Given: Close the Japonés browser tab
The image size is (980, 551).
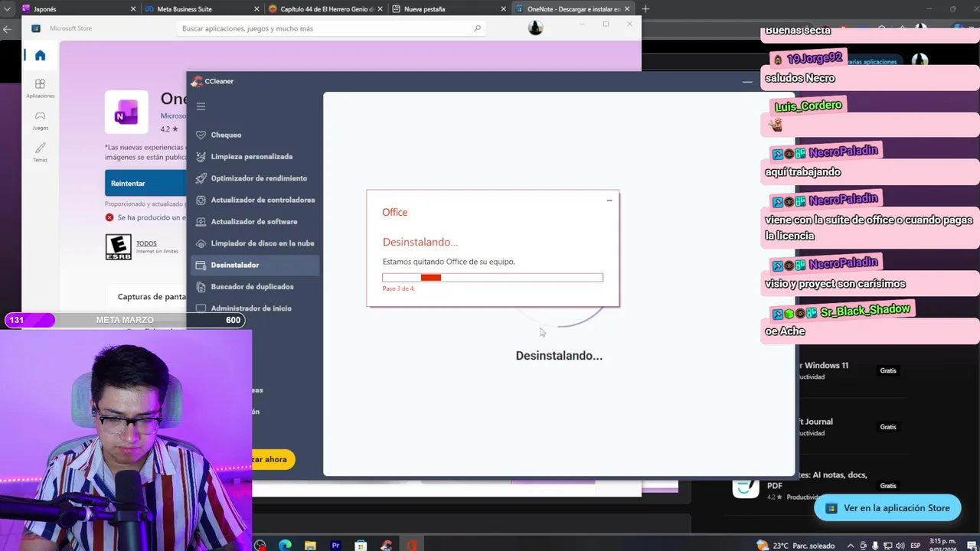Looking at the screenshot, I should coord(133,9).
